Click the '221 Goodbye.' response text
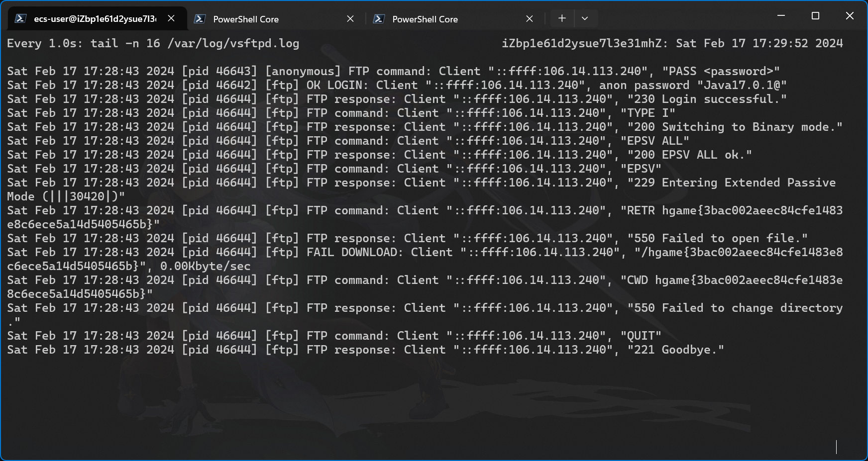The width and height of the screenshot is (868, 461). pos(675,350)
